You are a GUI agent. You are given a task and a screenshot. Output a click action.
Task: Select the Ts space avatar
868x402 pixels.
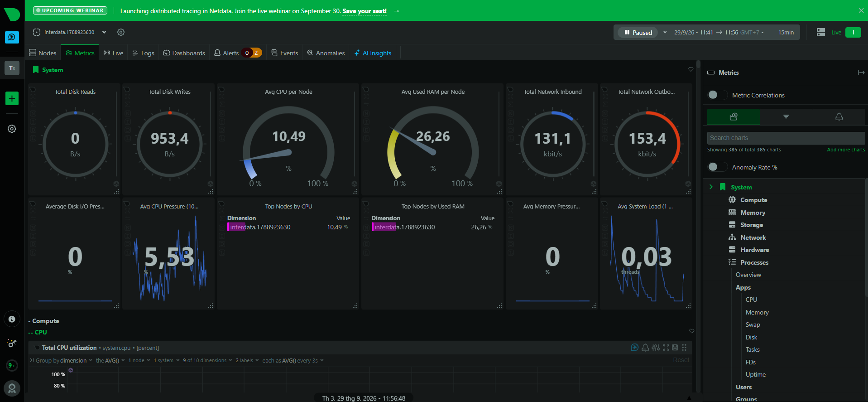tap(12, 68)
